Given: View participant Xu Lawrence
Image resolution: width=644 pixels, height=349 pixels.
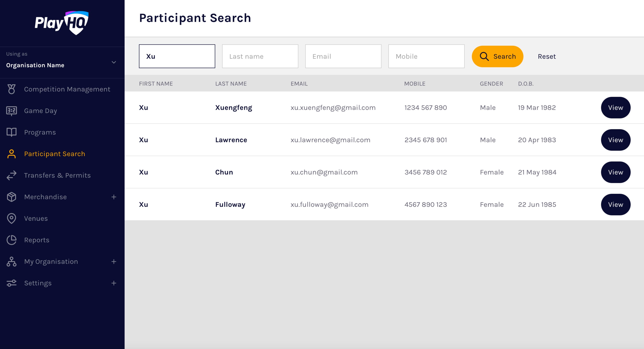Looking at the screenshot, I should (x=615, y=140).
